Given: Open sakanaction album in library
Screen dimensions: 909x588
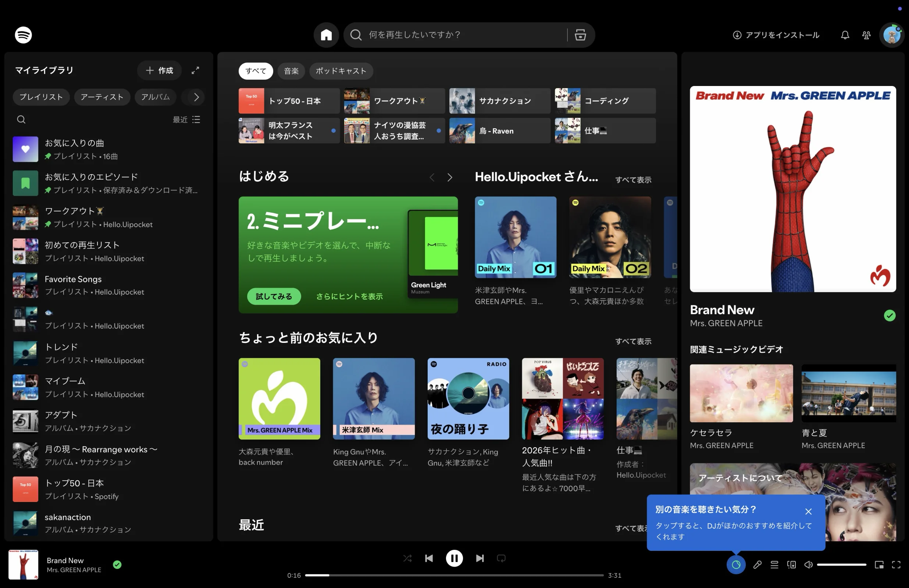Looking at the screenshot, I should pyautogui.click(x=108, y=523).
